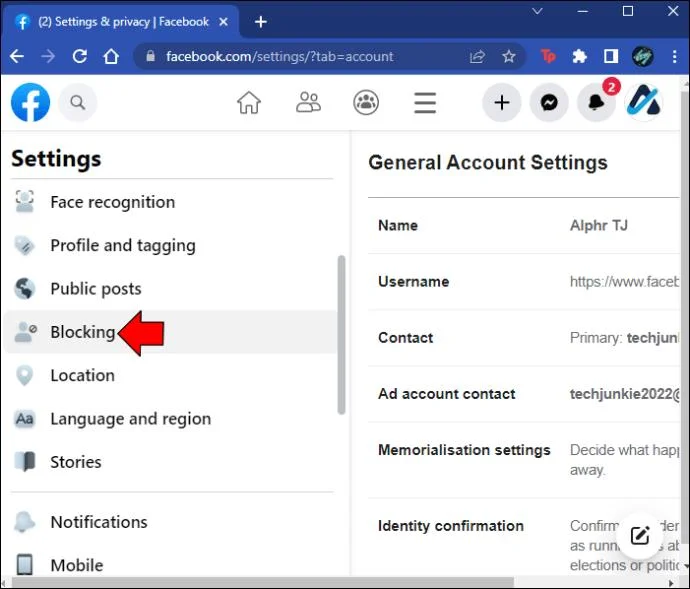Open Messenger chat icon
Screen dimensions: 690x589
click(549, 103)
